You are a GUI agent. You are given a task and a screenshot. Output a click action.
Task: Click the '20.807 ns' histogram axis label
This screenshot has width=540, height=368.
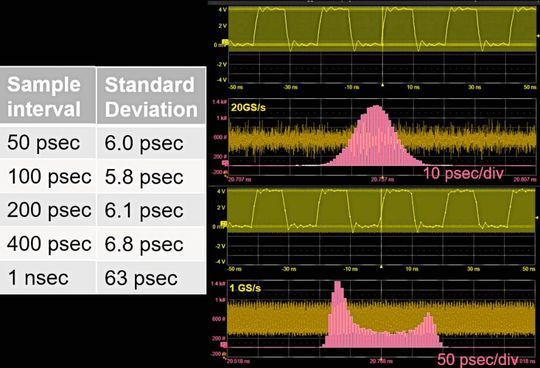(525, 179)
